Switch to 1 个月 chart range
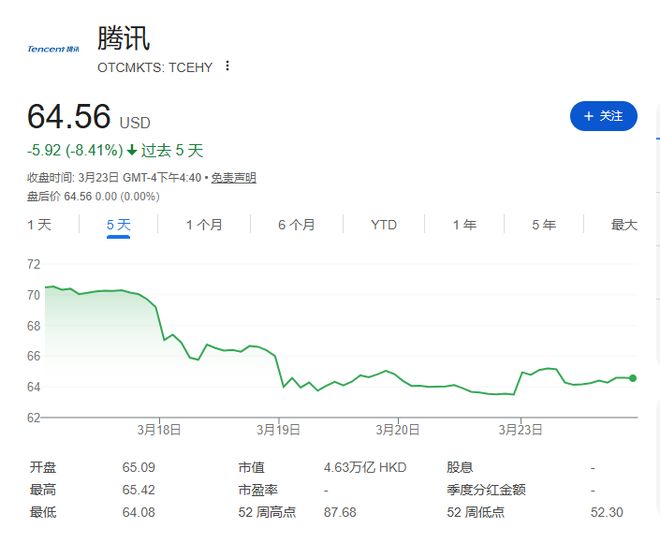 click(204, 225)
